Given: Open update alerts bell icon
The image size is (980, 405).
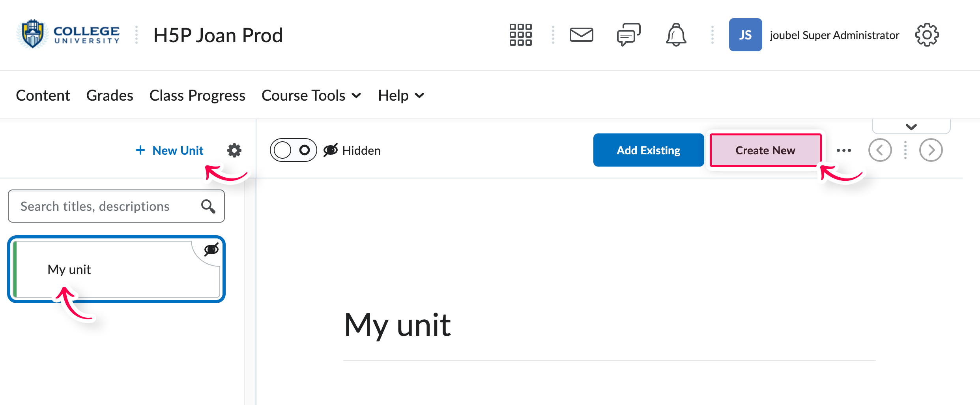Looking at the screenshot, I should click(676, 35).
